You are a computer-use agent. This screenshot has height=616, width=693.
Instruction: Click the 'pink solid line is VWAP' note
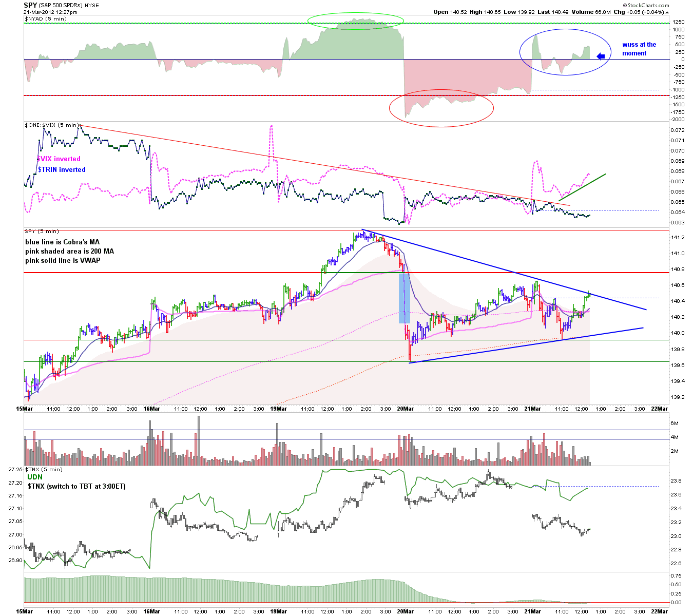pyautogui.click(x=63, y=261)
